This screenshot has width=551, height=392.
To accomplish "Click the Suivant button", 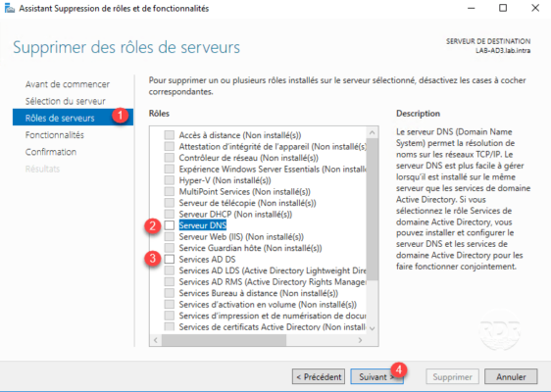I will click(376, 377).
